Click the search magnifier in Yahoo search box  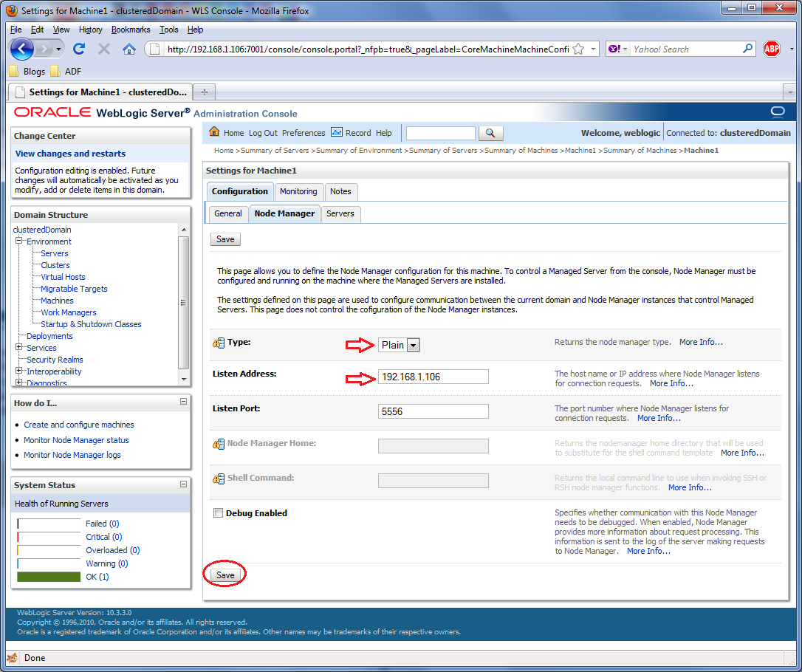click(747, 49)
